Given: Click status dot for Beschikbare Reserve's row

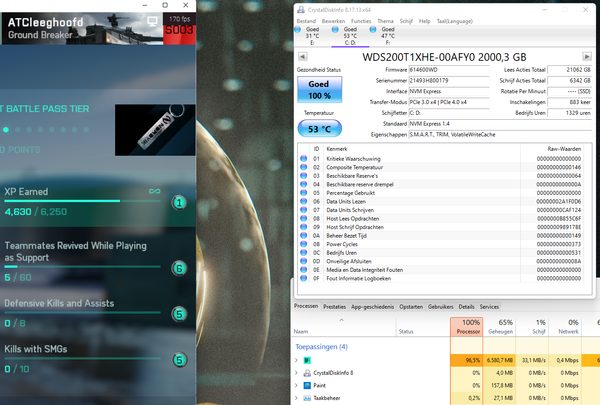Looking at the screenshot, I should point(303,176).
